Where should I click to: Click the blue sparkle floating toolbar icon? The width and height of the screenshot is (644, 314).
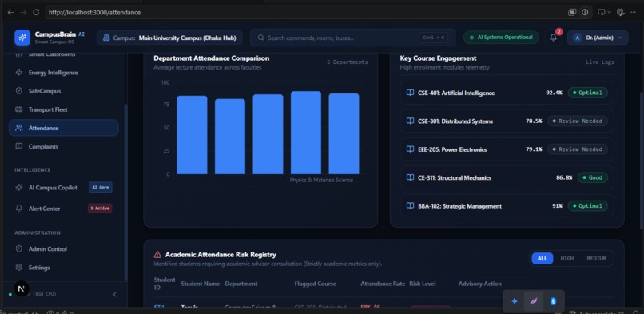tap(515, 301)
